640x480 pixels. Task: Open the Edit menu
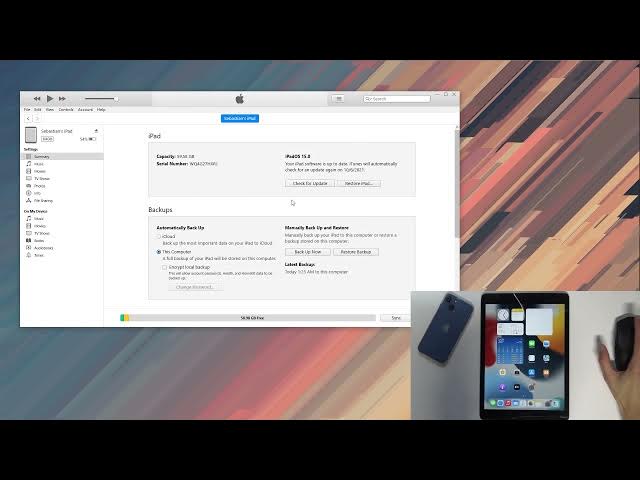pos(38,110)
